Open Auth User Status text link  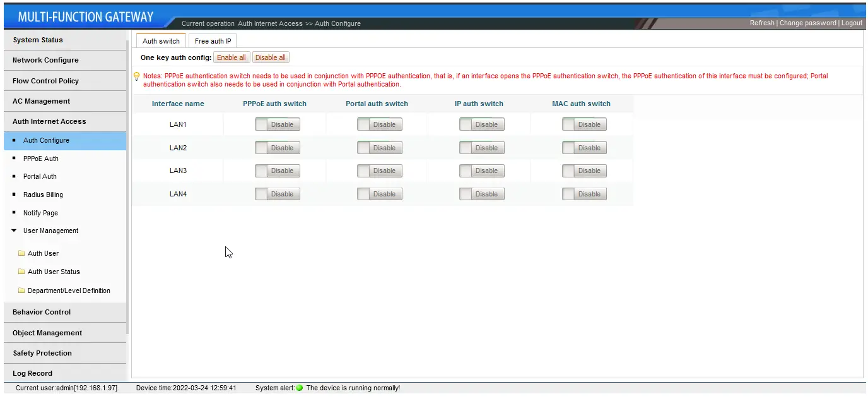(x=54, y=272)
